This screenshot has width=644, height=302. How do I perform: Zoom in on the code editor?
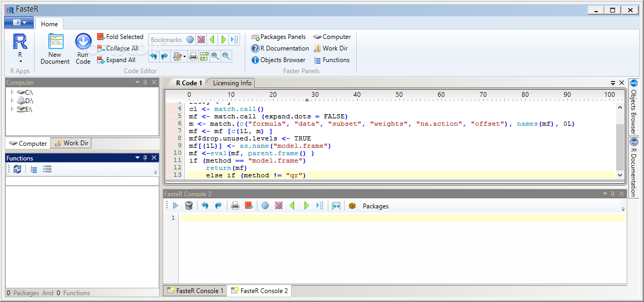pos(215,56)
